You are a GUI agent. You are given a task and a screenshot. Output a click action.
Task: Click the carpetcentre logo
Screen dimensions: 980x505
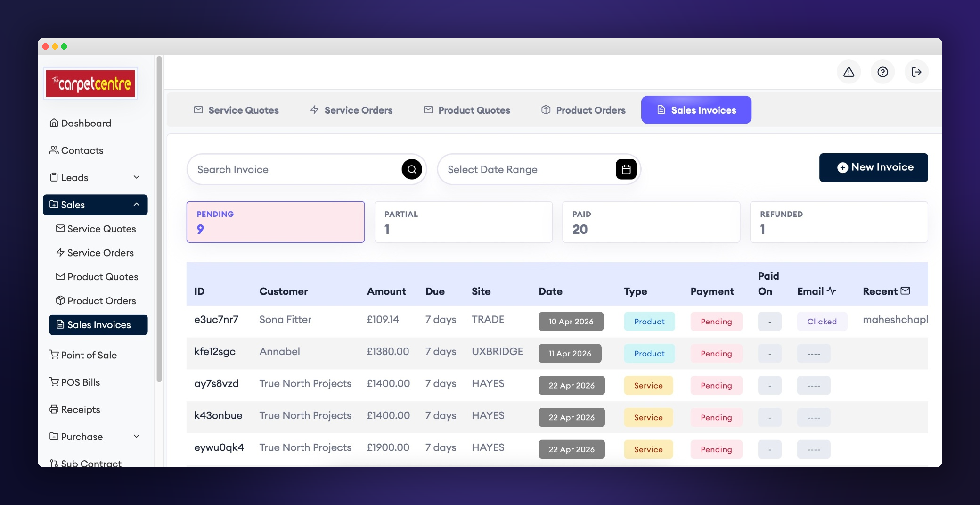[x=90, y=83]
